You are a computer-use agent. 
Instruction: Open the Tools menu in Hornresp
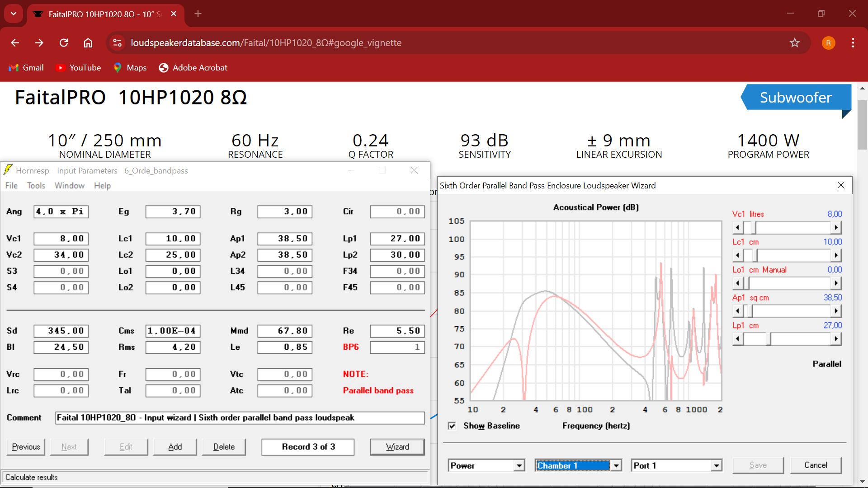tap(36, 186)
